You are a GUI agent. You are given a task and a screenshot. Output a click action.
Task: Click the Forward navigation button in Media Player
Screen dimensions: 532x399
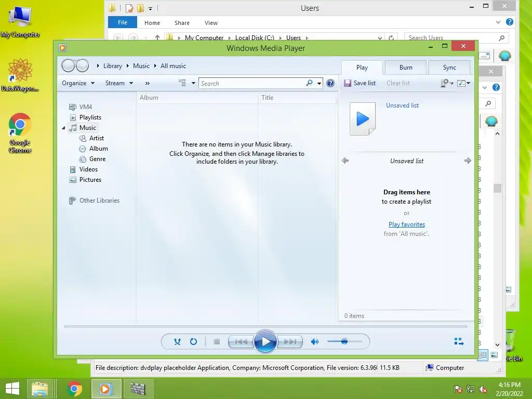[x=83, y=66]
